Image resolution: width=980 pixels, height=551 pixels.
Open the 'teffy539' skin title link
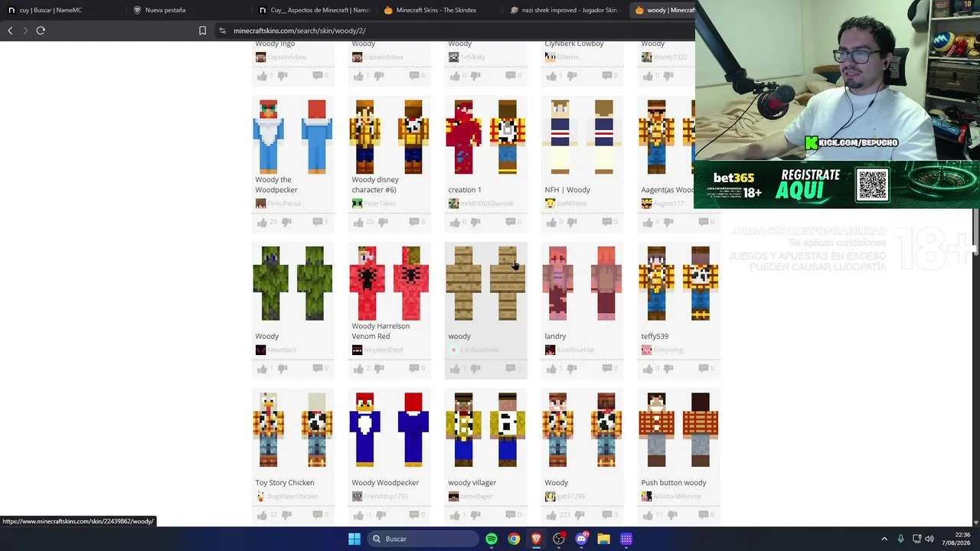pyautogui.click(x=655, y=336)
